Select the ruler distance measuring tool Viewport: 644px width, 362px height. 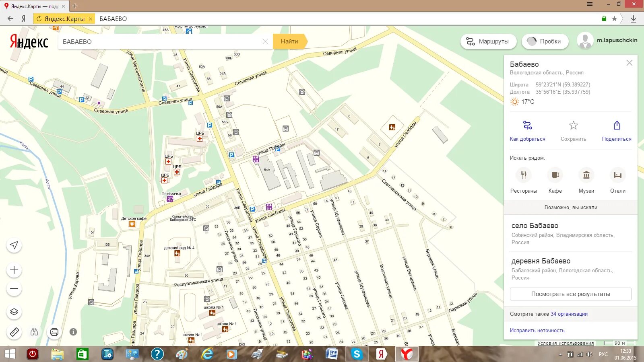click(14, 332)
